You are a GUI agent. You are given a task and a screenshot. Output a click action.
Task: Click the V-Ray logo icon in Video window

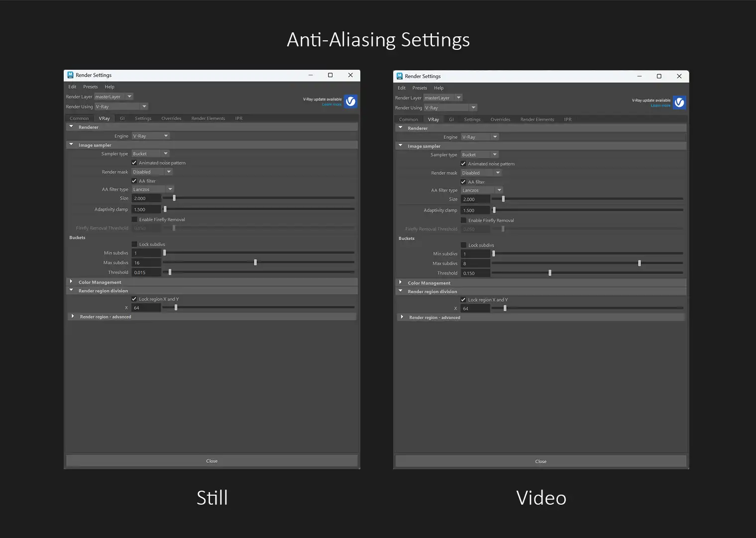679,103
